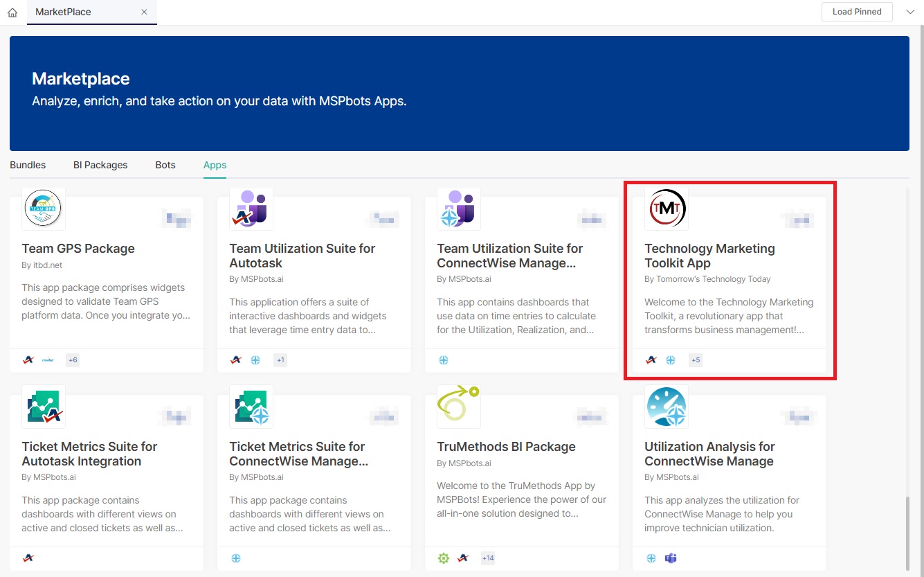Click the Utilization Analysis gauge logo icon
Image resolution: width=924 pixels, height=577 pixels.
[x=666, y=406]
